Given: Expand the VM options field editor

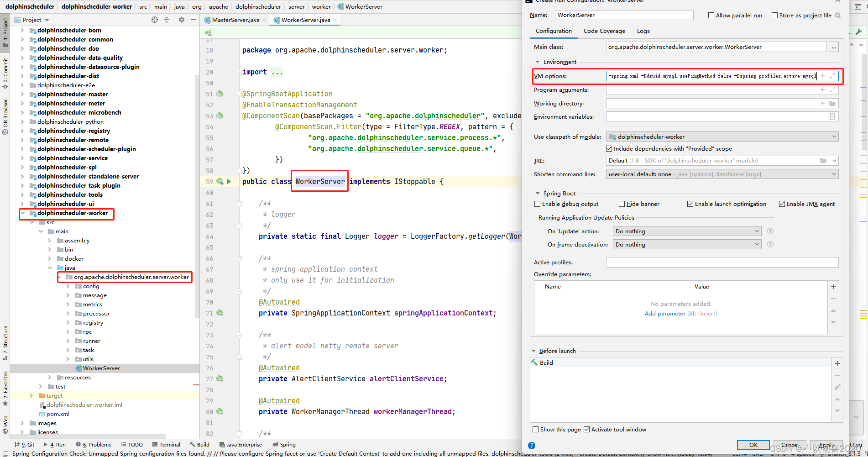Looking at the screenshot, I should (x=832, y=76).
